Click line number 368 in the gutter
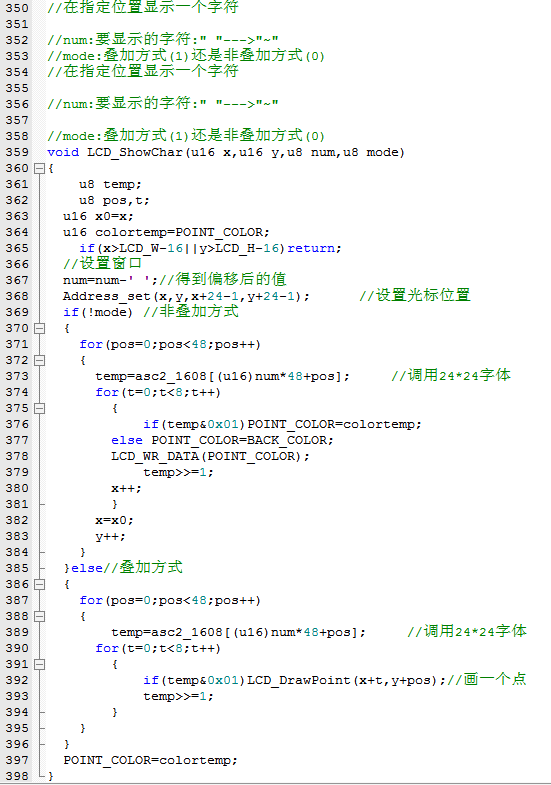The width and height of the screenshot is (551, 785). [17, 296]
